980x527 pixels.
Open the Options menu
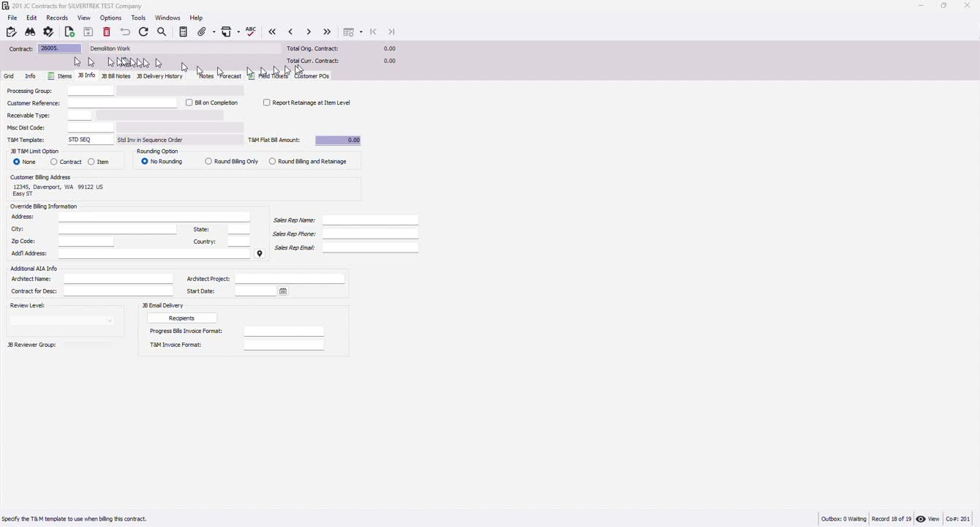point(111,18)
